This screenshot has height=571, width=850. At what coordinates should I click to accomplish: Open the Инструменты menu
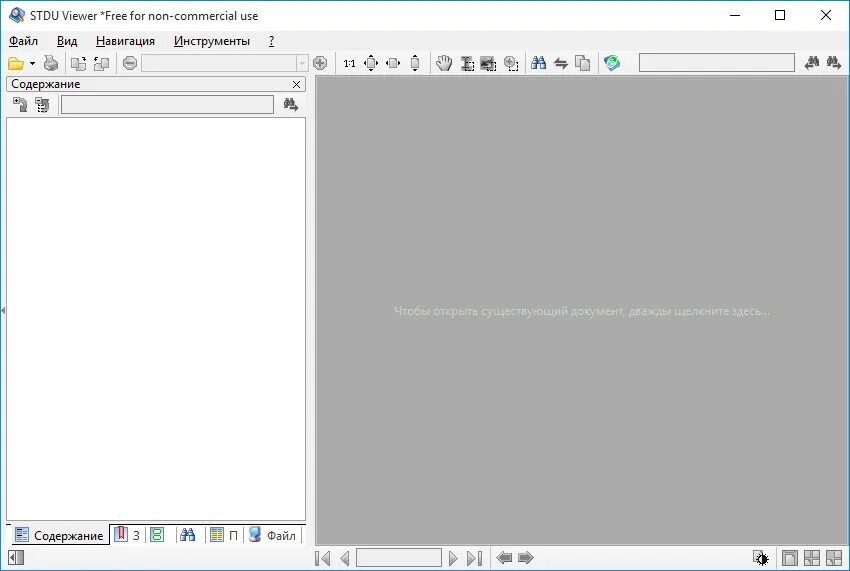212,41
